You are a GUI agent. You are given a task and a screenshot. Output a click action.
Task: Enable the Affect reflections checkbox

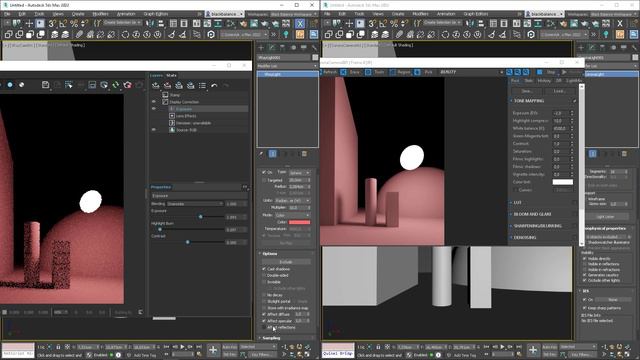point(264,327)
